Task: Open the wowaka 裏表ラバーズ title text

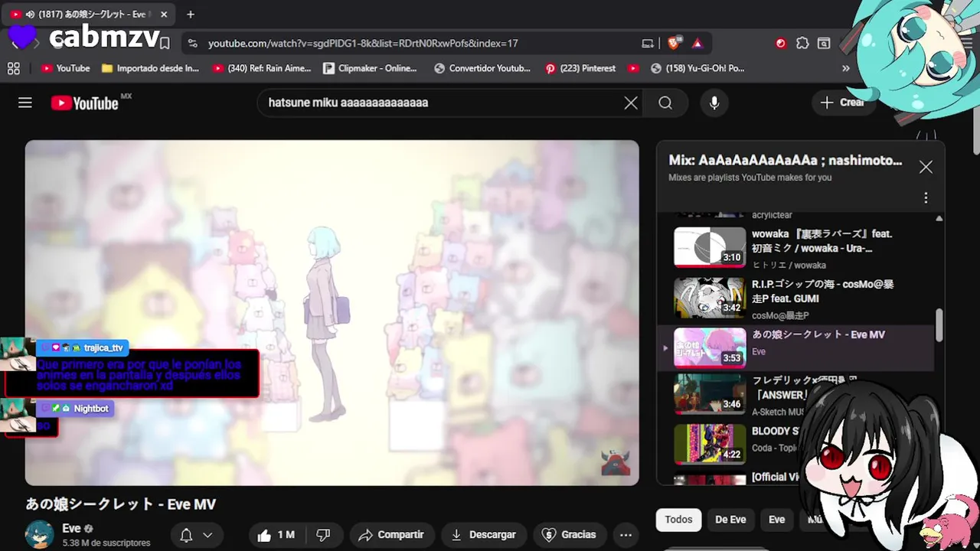Action: (822, 240)
